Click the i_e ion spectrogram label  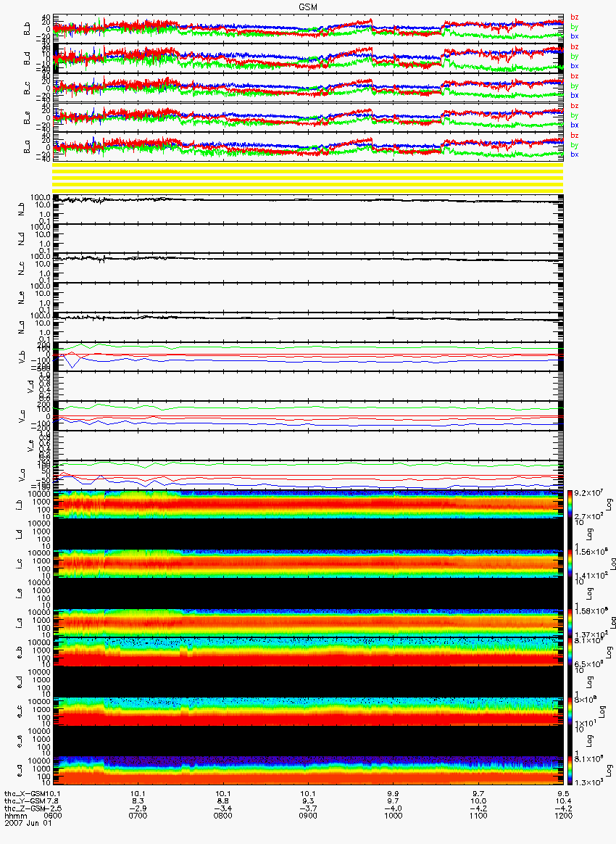[x=20, y=594]
